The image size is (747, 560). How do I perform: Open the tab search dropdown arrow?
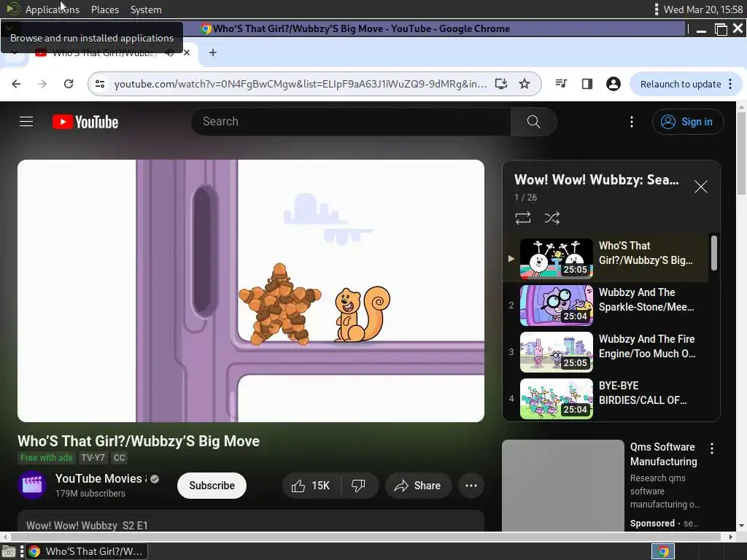tap(15, 52)
